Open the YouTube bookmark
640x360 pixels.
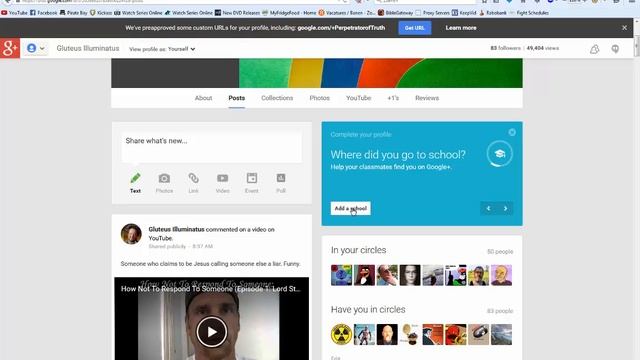(14, 13)
